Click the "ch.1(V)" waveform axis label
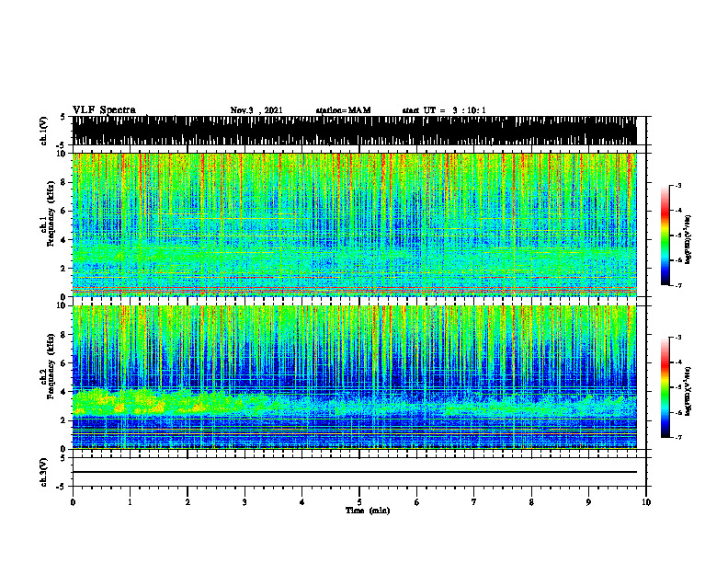728x563 pixels. [43, 131]
